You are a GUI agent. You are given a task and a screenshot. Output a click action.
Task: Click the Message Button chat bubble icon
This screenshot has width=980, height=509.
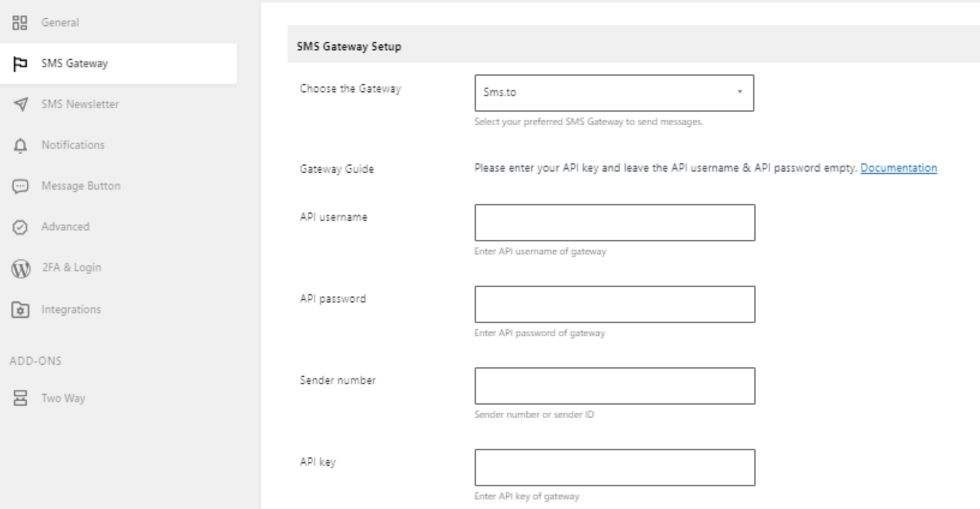(20, 187)
